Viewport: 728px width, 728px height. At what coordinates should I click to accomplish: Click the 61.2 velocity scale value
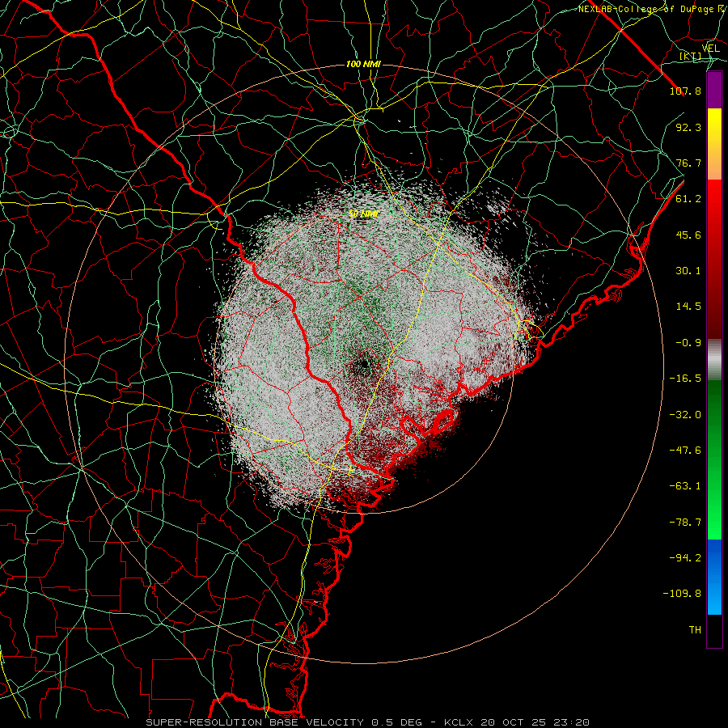[x=688, y=199]
